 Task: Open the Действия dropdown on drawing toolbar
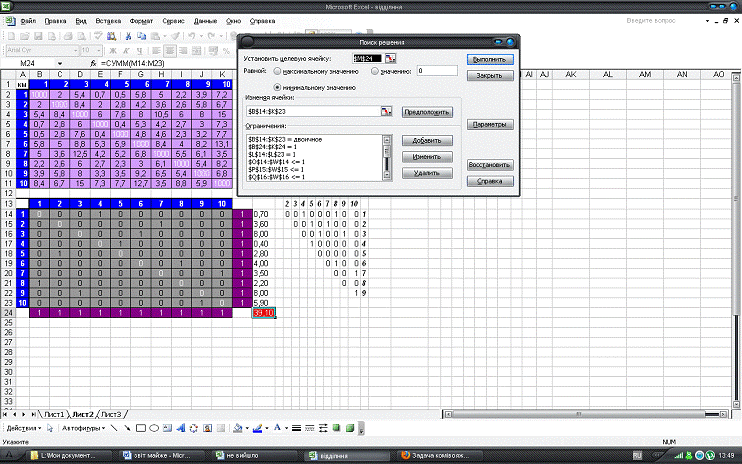[25, 428]
